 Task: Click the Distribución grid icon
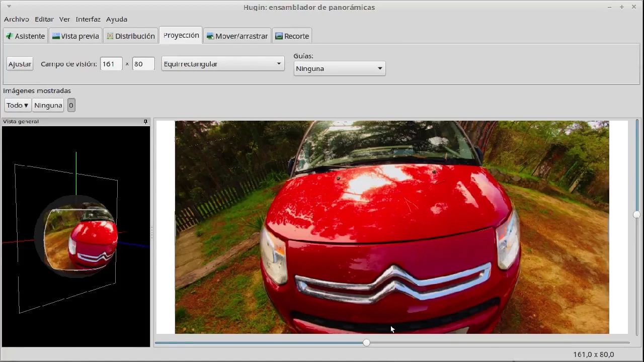tap(110, 36)
